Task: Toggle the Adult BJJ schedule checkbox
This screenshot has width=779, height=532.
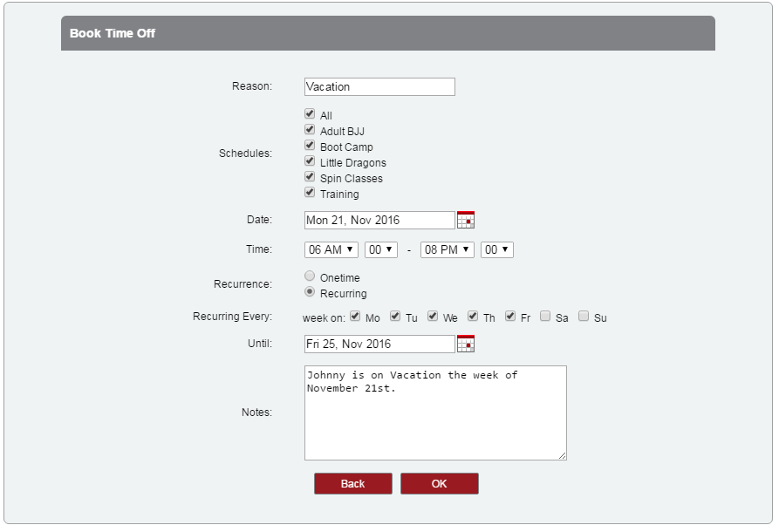Action: (310, 130)
